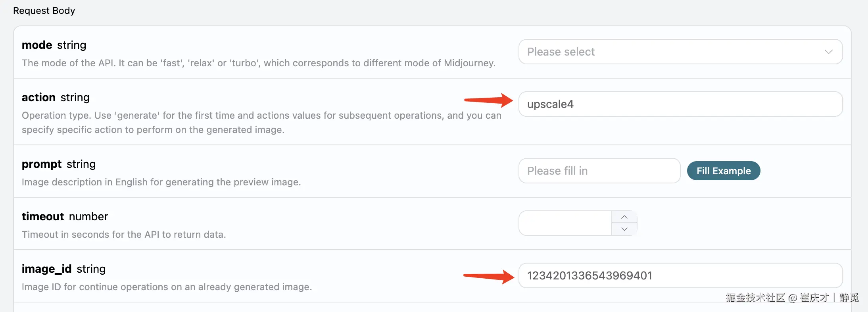Viewport: 868px width, 312px height.
Task: Click the image_id field with the ID number
Action: (680, 275)
